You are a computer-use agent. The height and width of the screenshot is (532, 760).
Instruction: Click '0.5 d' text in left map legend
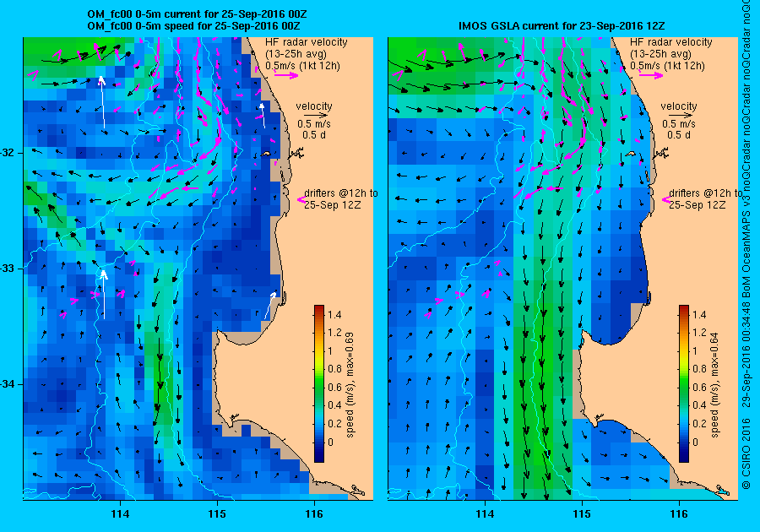click(314, 135)
